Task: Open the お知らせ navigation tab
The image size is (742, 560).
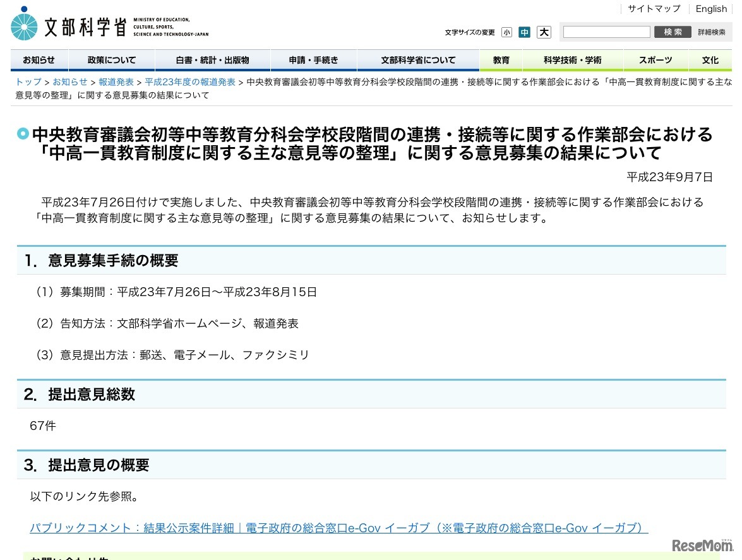Action: coord(39,60)
